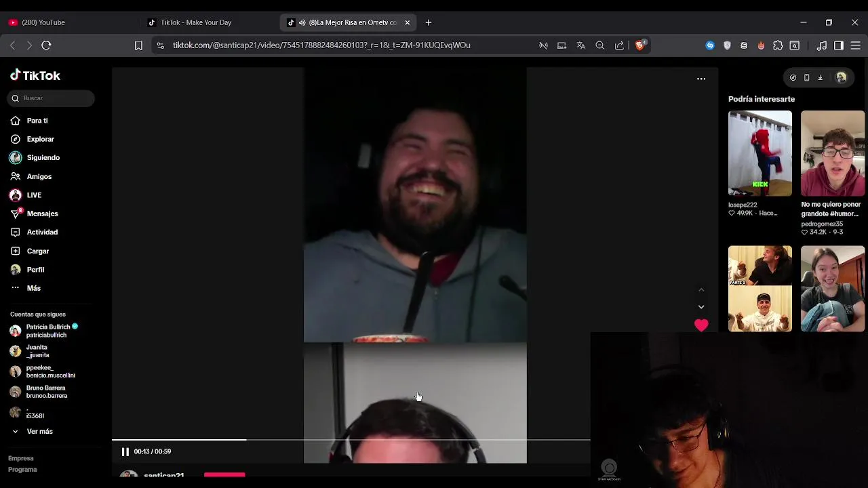Open the database stack extension icon
Viewport: 868px width, 488px height.
(744, 45)
